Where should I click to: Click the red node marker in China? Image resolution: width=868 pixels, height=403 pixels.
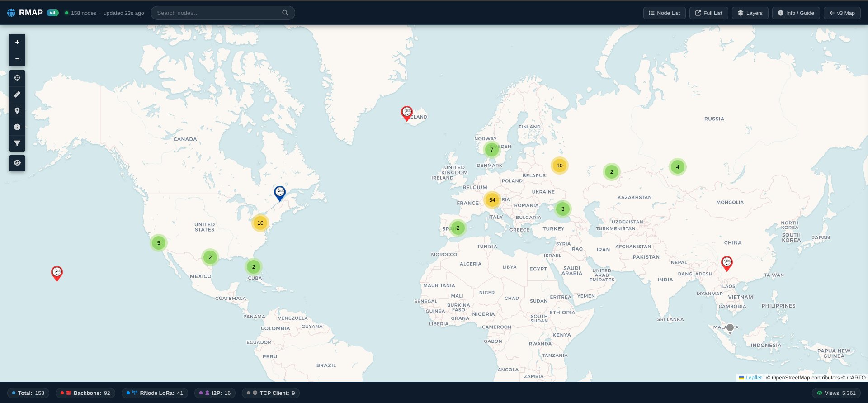[727, 264]
